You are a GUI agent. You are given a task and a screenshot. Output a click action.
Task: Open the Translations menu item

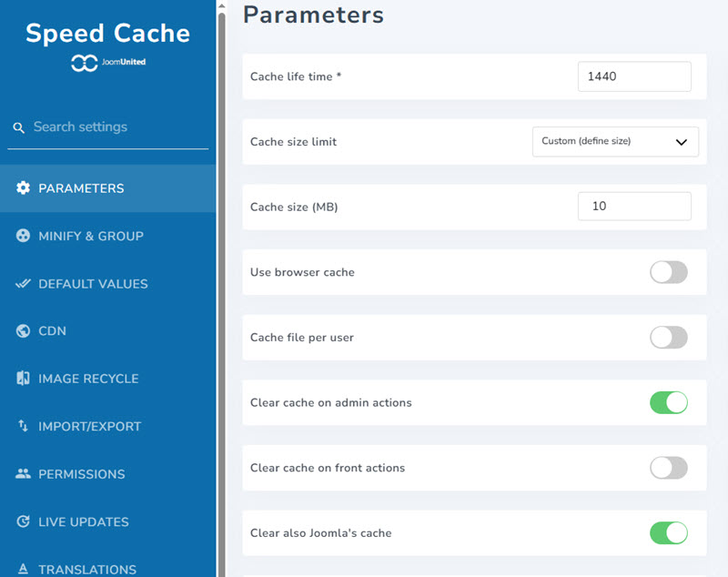(87, 569)
